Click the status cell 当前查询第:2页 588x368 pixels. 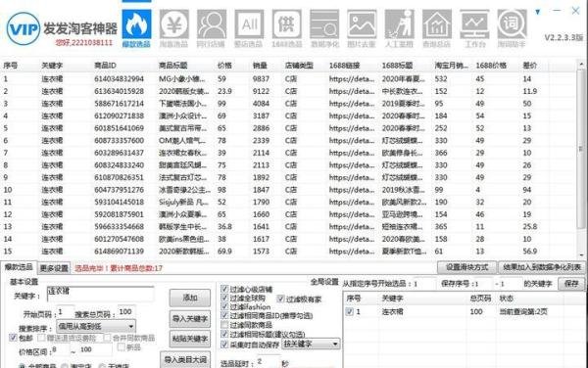coord(523,311)
